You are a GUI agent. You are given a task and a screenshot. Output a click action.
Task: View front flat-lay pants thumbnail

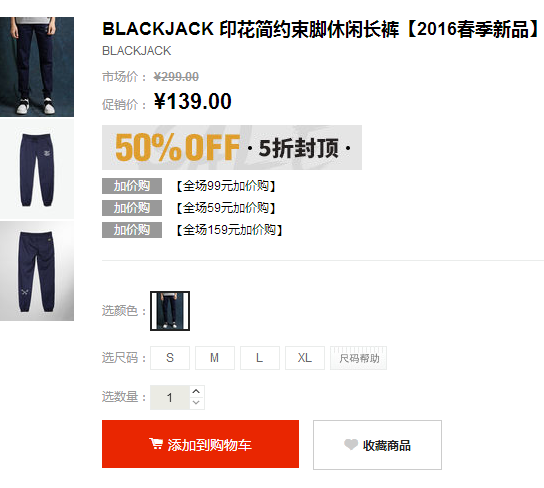coord(37,169)
